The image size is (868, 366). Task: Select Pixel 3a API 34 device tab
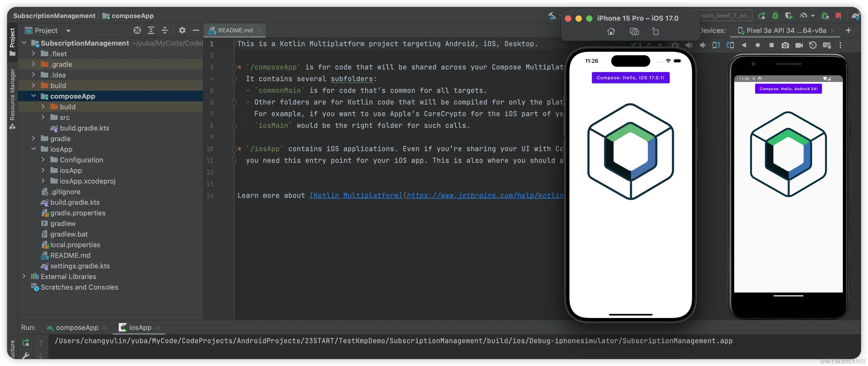coord(786,31)
